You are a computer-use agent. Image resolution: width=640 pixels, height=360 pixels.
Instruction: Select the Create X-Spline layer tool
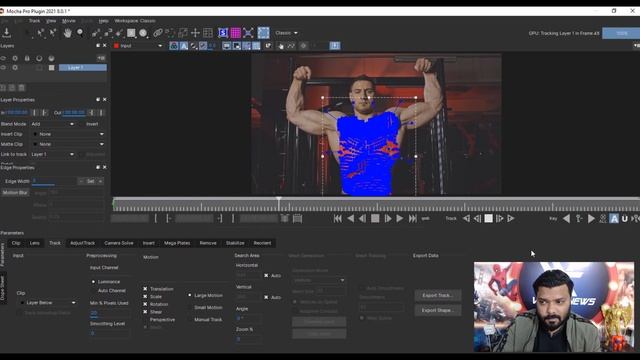coord(96,33)
